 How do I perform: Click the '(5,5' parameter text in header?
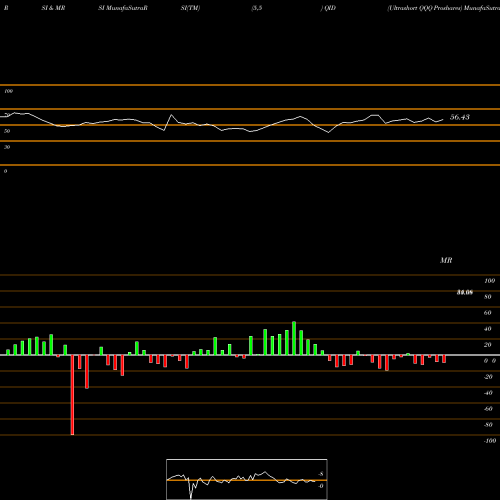pos(257,8)
